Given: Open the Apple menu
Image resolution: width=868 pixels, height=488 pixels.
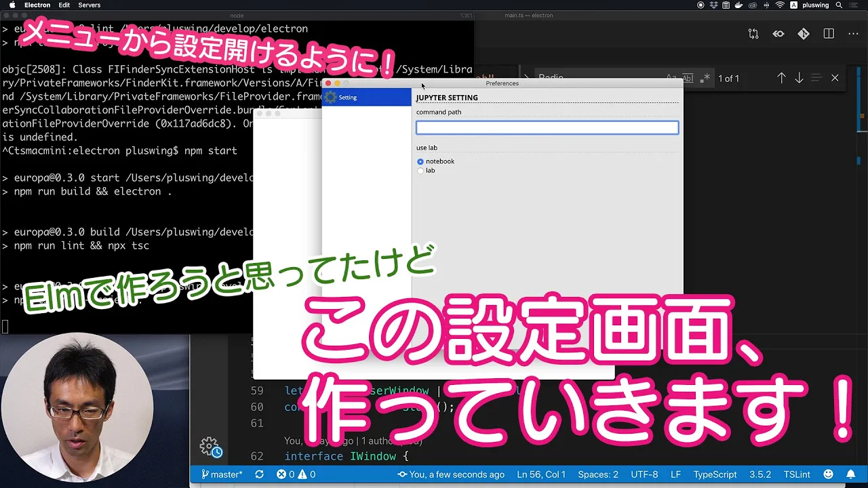Looking at the screenshot, I should pos(12,5).
